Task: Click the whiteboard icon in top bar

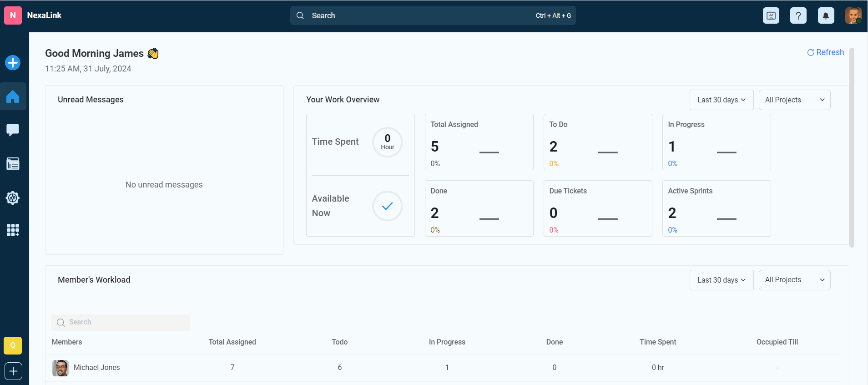Action: 771,16
